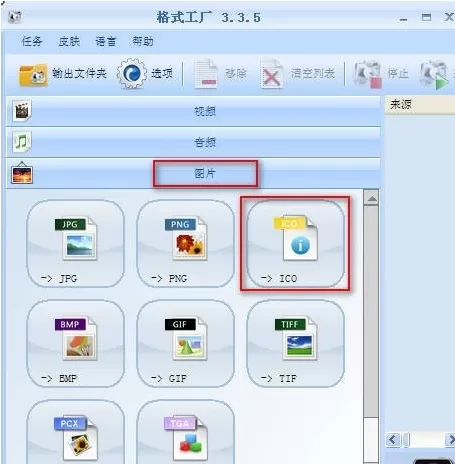This screenshot has width=455, height=464.
Task: Expand the 音频 category section
Action: [193, 142]
